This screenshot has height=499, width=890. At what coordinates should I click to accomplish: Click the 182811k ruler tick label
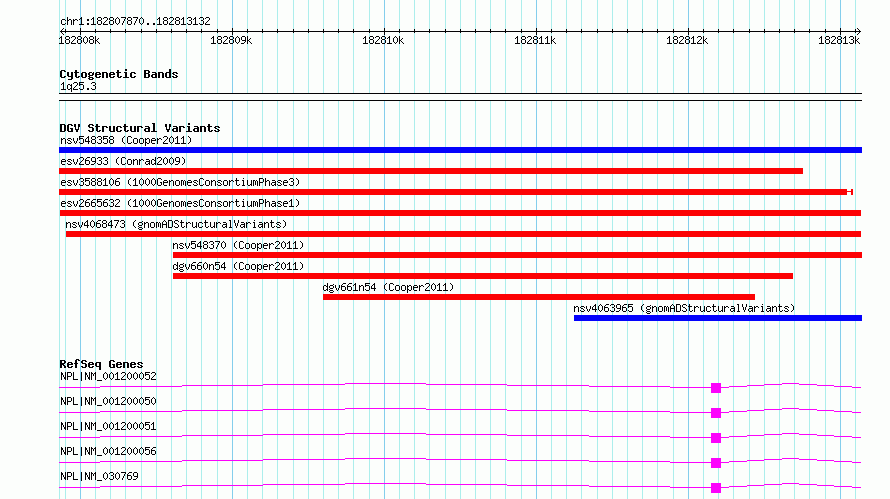point(535,40)
